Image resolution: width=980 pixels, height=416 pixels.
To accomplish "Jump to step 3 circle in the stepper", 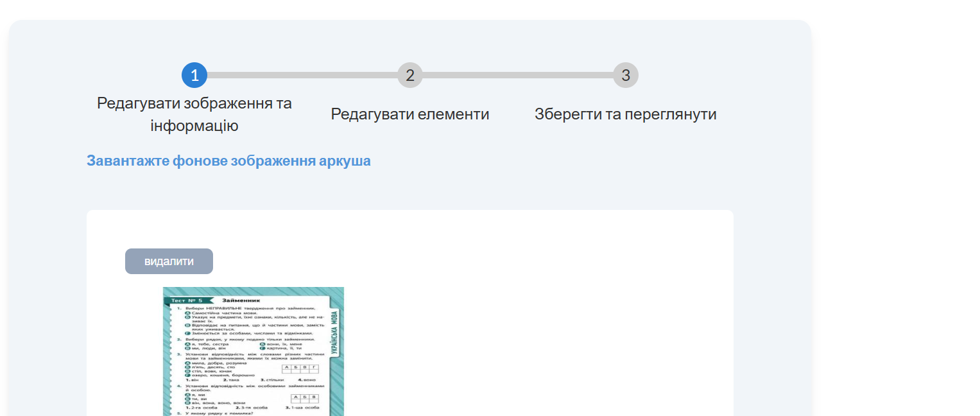I will click(x=626, y=76).
